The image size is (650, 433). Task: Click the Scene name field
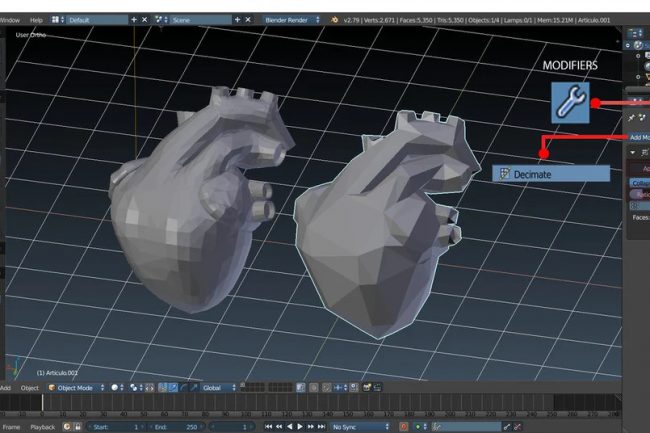tap(200, 19)
